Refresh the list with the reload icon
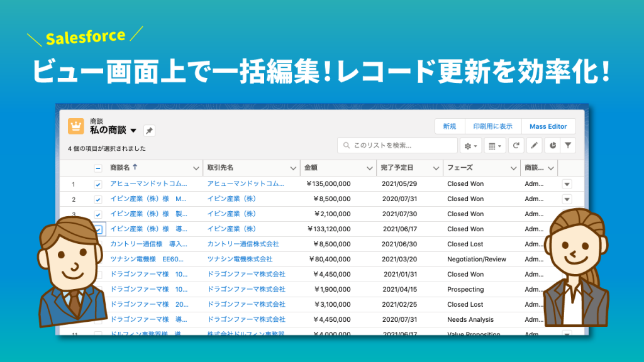 [516, 146]
